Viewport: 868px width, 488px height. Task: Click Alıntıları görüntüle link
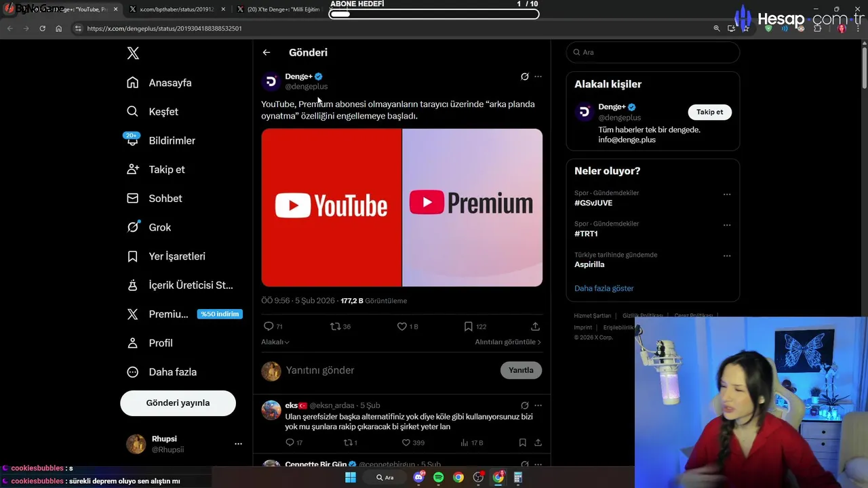click(508, 342)
